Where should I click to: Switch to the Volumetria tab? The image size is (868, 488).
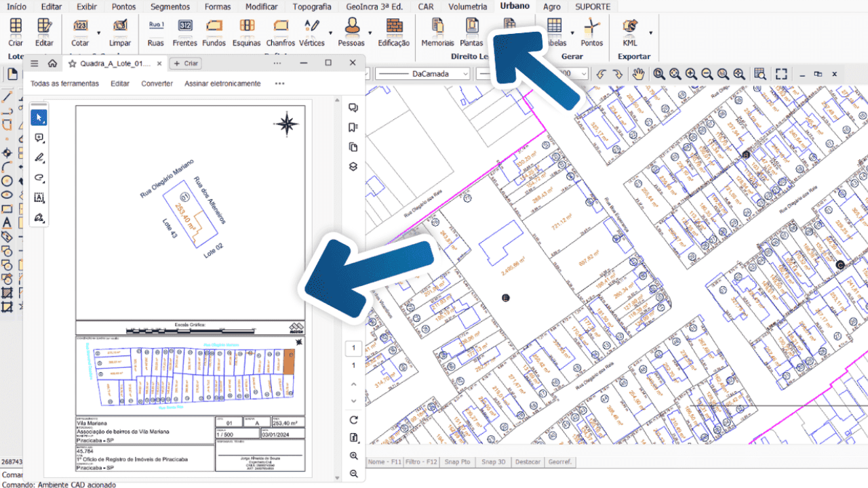(x=468, y=7)
